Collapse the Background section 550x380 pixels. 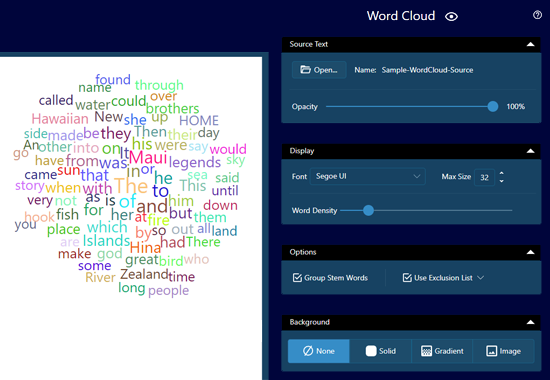(x=530, y=322)
